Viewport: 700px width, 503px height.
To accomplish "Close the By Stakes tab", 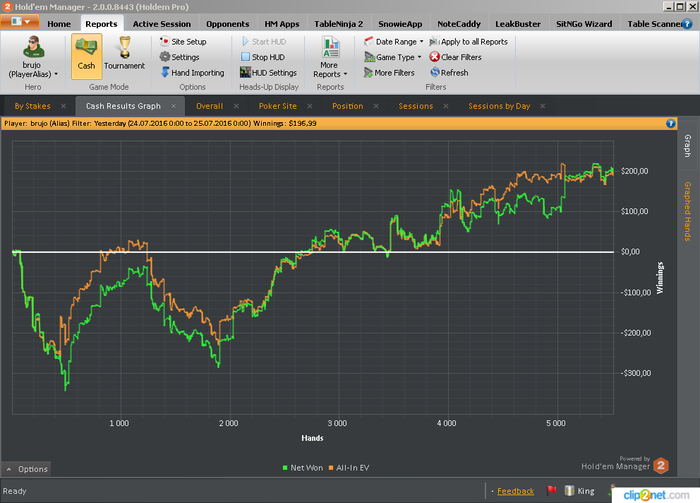I will (x=63, y=106).
